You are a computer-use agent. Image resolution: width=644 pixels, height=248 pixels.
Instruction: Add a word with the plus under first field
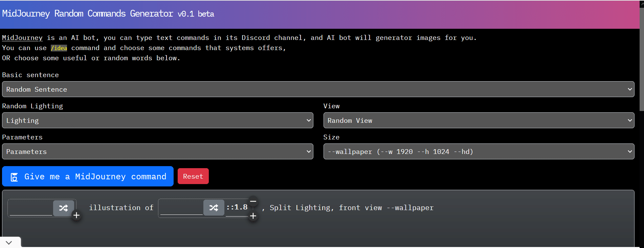tap(76, 215)
